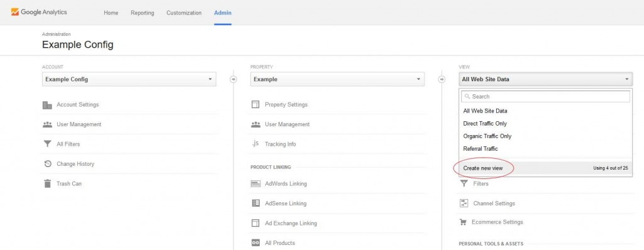Image resolution: width=644 pixels, height=250 pixels.
Task: Click arrow between Property and View columns
Action: 441,79
